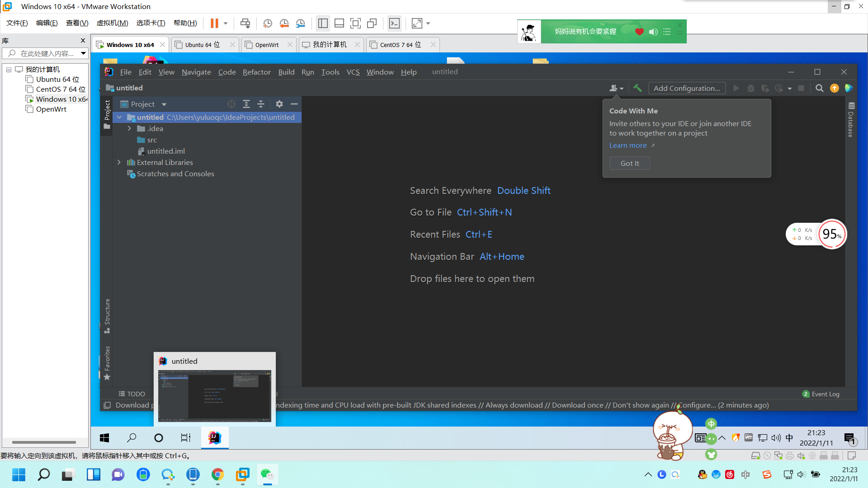
Task: Open VMware 虚拟机(M) menu
Action: [x=113, y=23]
